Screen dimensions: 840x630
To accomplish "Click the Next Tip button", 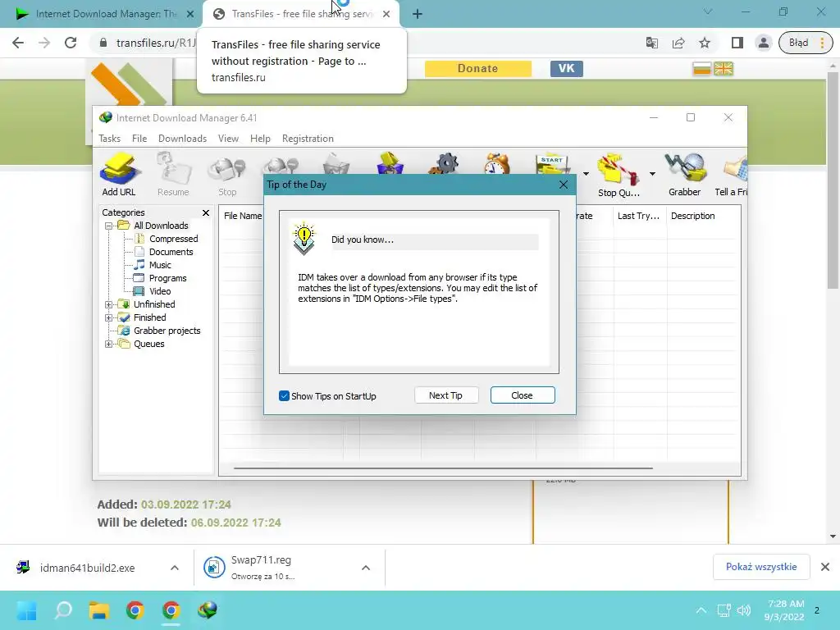I will point(445,395).
